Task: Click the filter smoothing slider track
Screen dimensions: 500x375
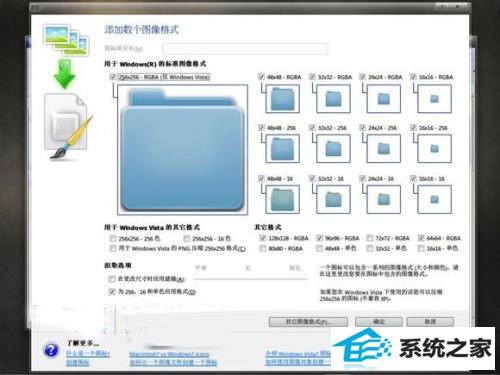Action: (x=250, y=278)
